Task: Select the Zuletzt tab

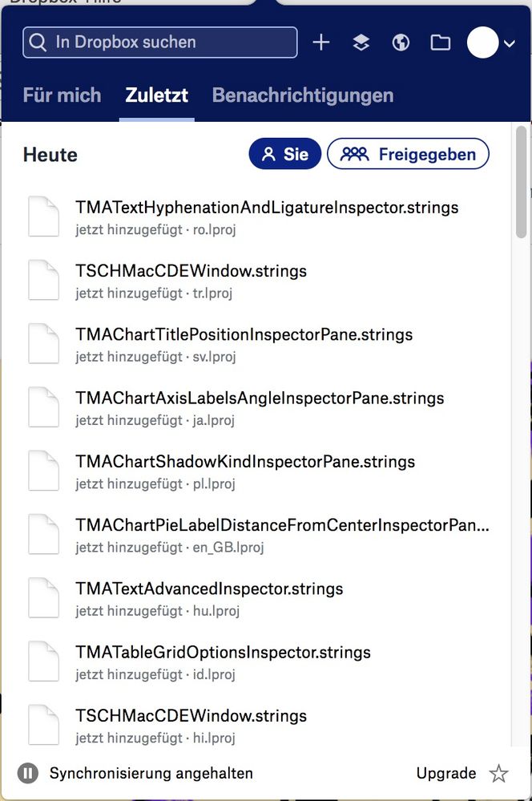Action: pyautogui.click(x=156, y=95)
